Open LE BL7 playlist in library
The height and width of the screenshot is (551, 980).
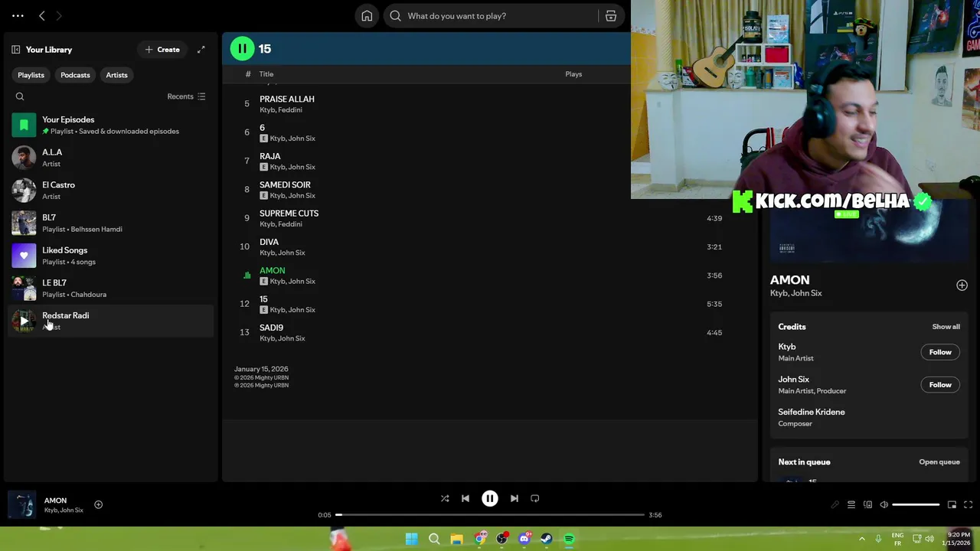point(111,289)
